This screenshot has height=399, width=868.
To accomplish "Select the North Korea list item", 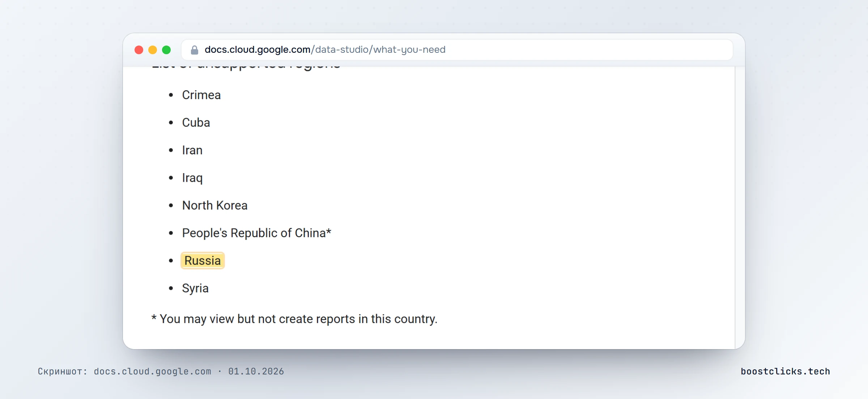I will (215, 205).
